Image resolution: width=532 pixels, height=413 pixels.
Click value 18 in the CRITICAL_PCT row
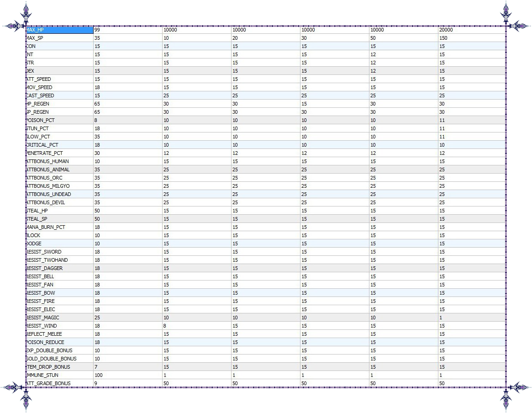pyautogui.click(x=97, y=145)
